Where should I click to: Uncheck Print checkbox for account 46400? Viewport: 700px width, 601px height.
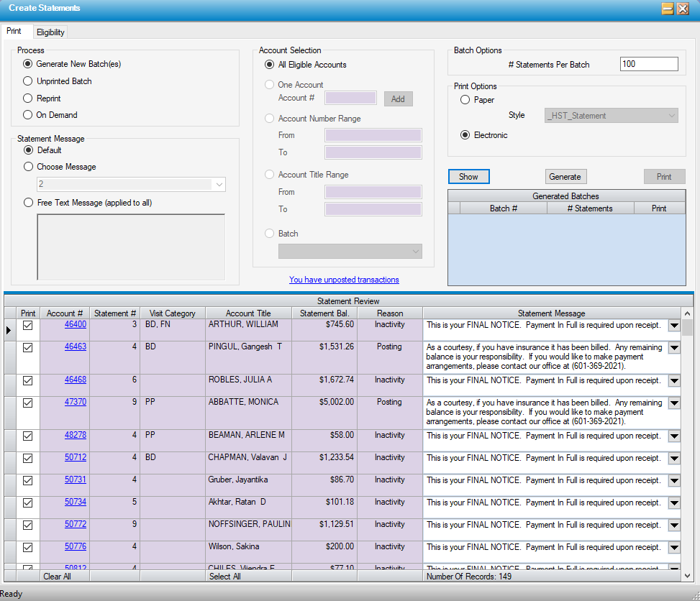pos(28,325)
